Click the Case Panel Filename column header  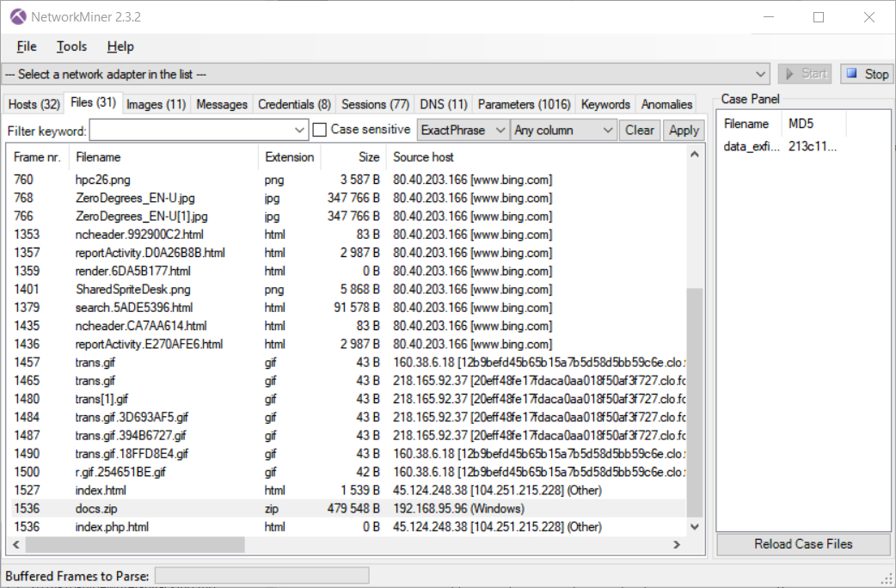click(749, 124)
